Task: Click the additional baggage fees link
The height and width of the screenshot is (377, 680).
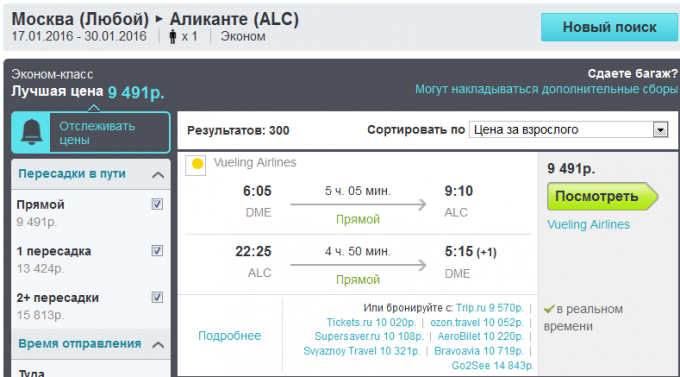Action: pos(546,89)
